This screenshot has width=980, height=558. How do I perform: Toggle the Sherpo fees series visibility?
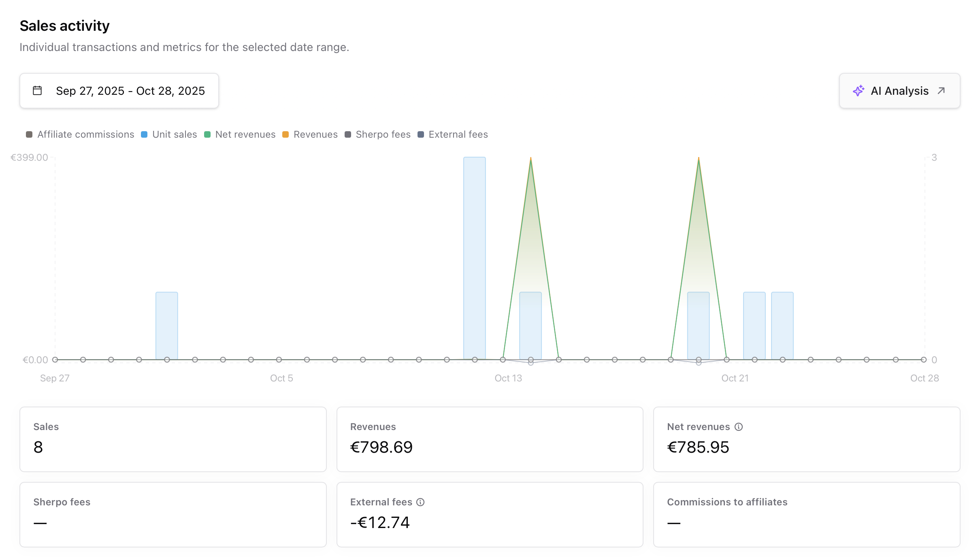347,134
